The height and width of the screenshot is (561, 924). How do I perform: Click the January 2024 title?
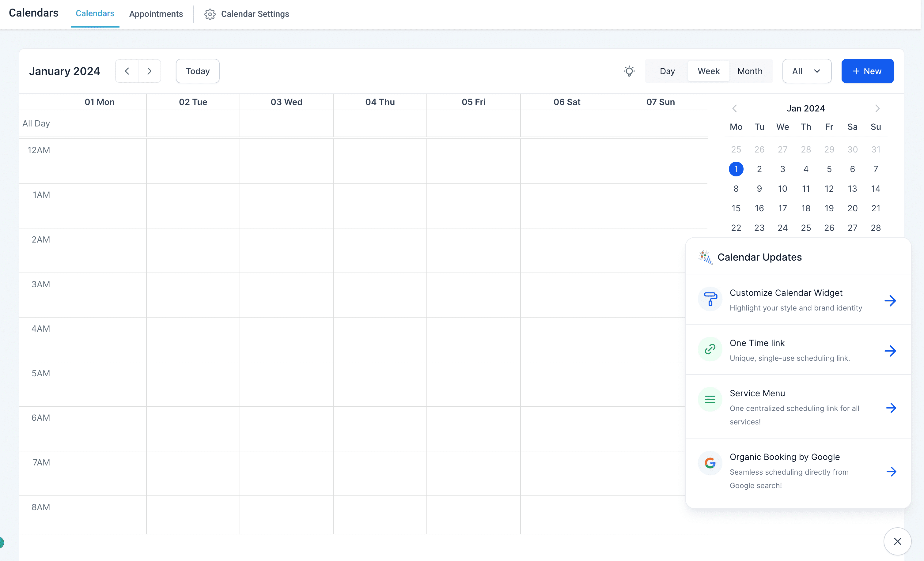(x=65, y=71)
